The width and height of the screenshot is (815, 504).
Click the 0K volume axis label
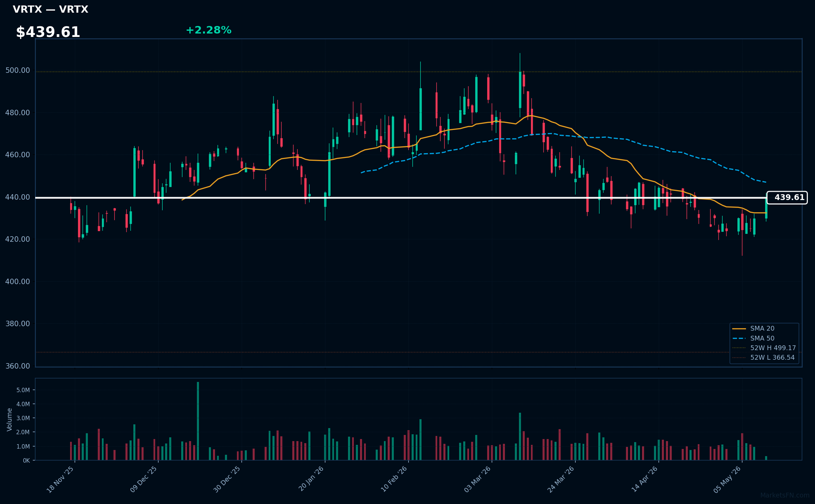click(x=26, y=461)
